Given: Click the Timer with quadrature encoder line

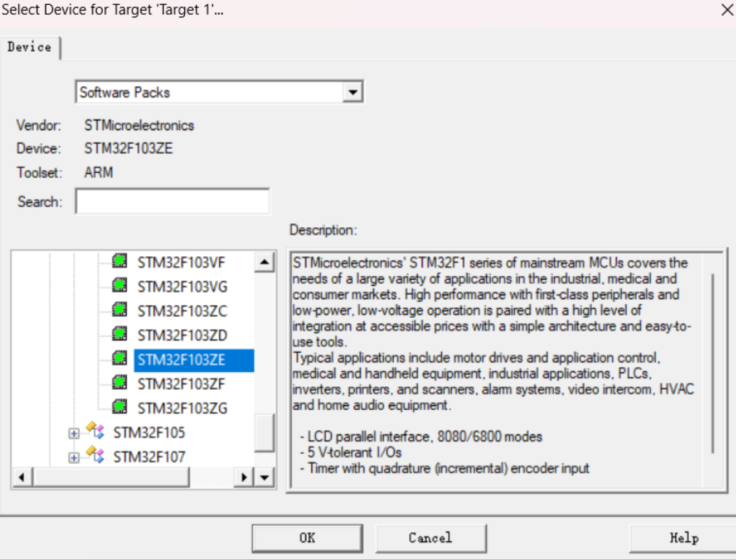Looking at the screenshot, I should click(445, 469).
